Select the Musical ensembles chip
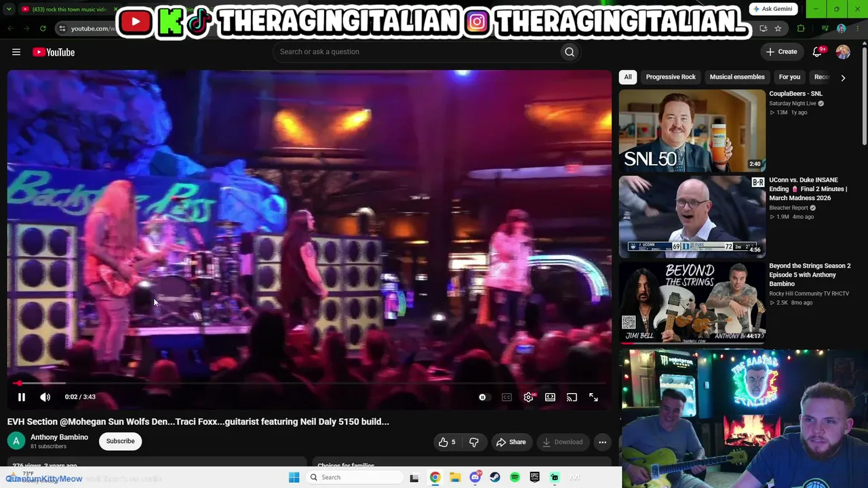The image size is (868, 488). coord(737,77)
